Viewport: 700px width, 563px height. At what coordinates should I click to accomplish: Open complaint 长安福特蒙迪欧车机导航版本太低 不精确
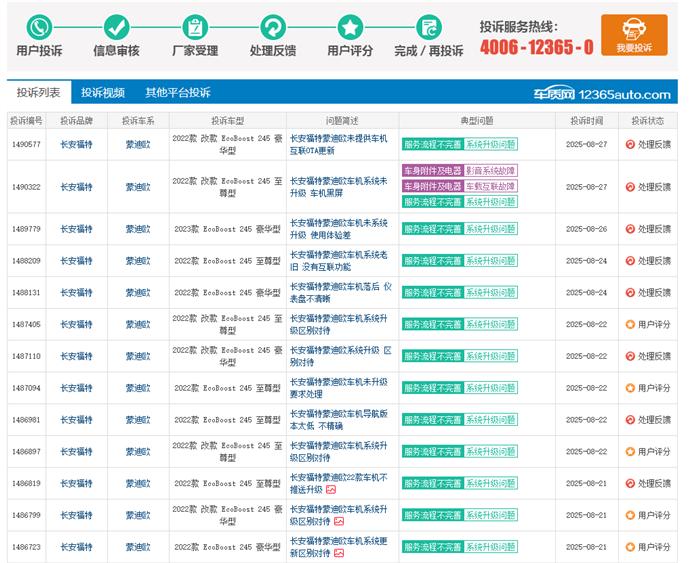pyautogui.click(x=338, y=420)
